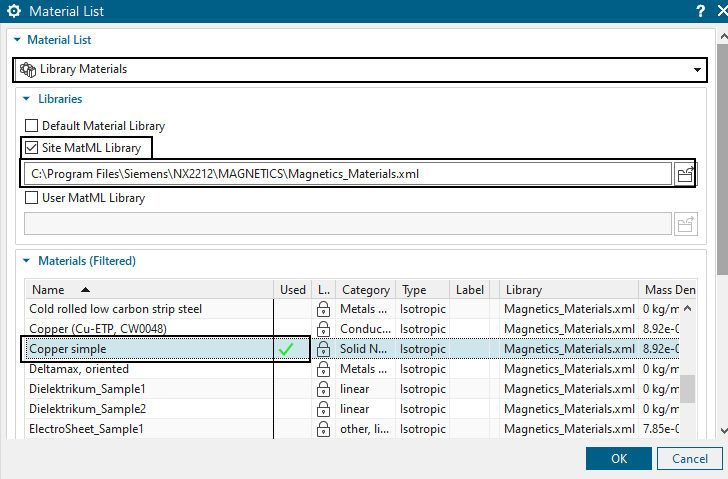The height and width of the screenshot is (479, 728).
Task: Sort by the Category column header
Action: 365,290
